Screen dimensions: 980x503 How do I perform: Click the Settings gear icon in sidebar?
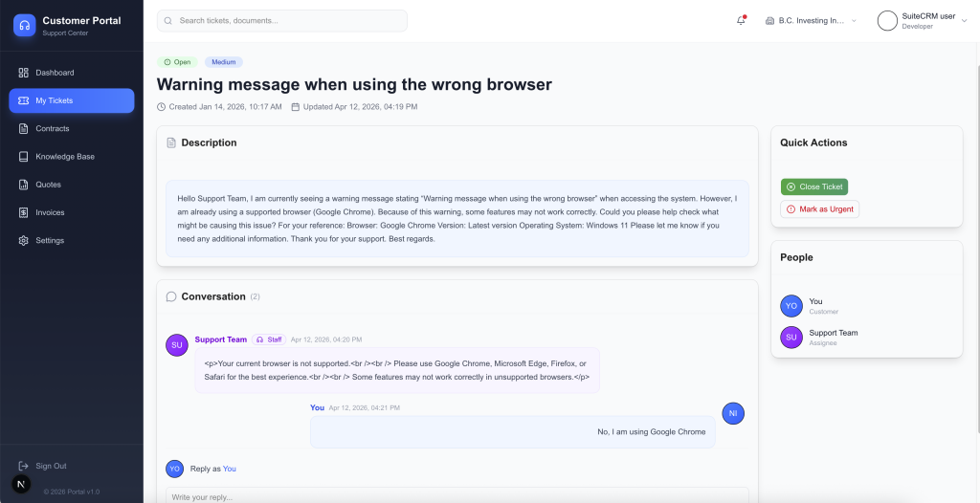click(24, 240)
